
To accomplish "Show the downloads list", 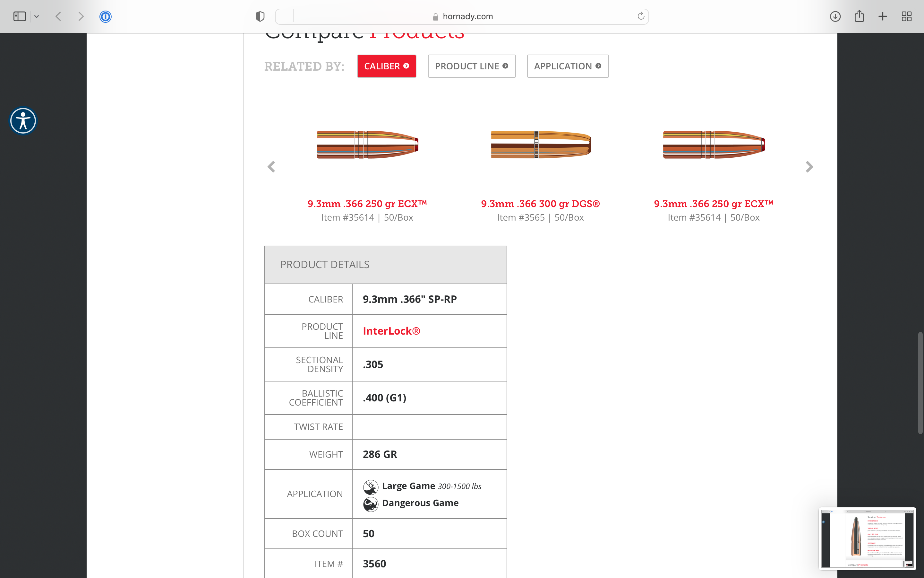I will pyautogui.click(x=835, y=16).
